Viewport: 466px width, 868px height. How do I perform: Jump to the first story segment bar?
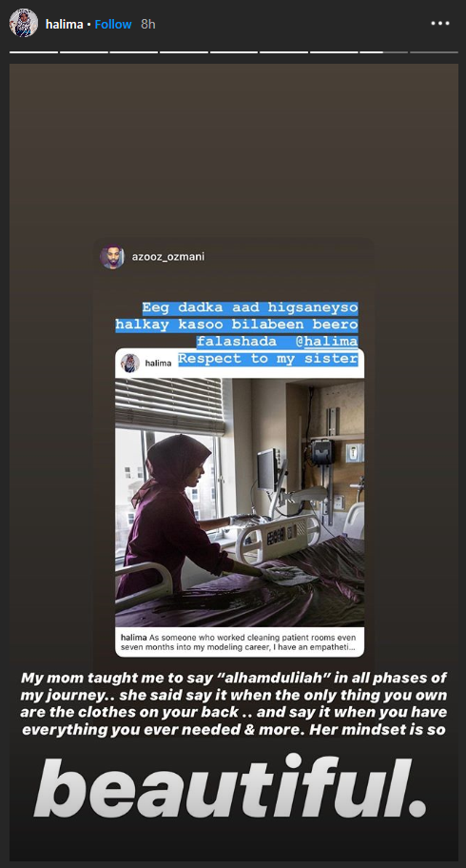tap(33, 52)
